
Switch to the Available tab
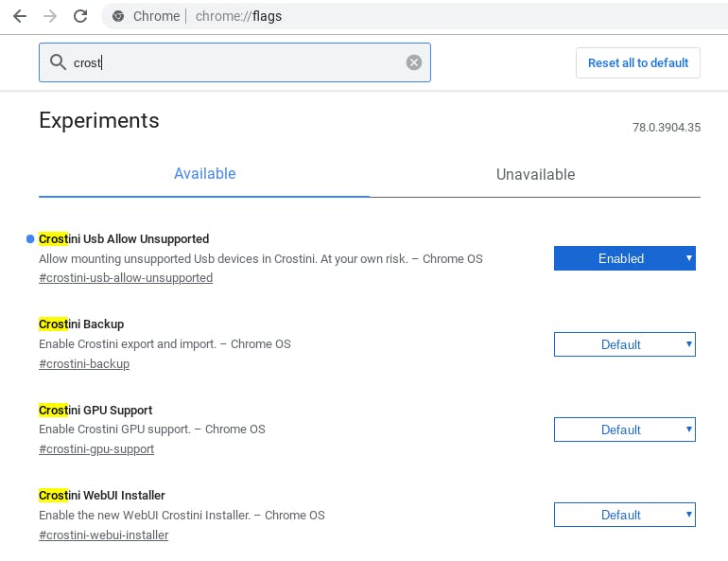(x=204, y=174)
